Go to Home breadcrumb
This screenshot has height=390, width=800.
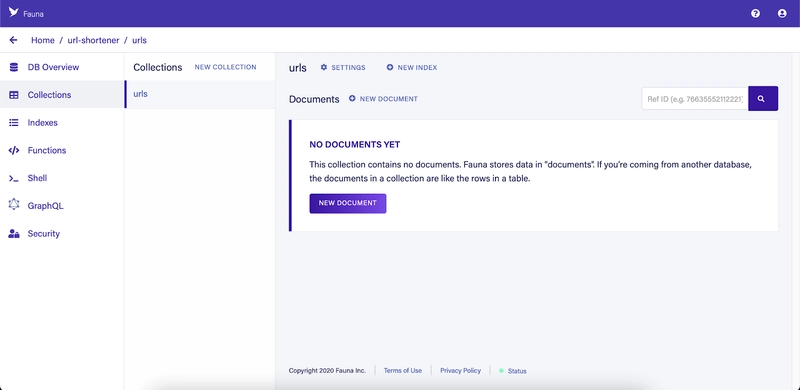[43, 40]
